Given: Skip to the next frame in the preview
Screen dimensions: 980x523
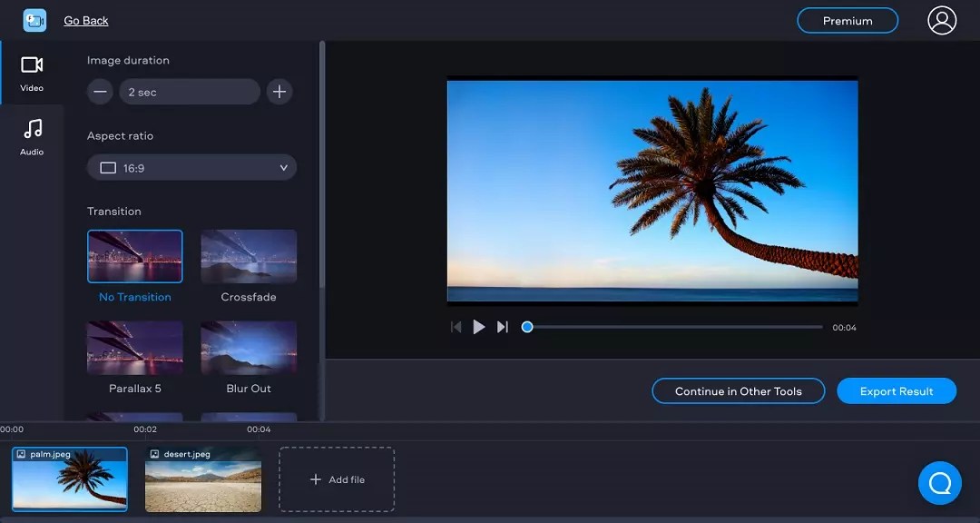Looking at the screenshot, I should coord(503,327).
